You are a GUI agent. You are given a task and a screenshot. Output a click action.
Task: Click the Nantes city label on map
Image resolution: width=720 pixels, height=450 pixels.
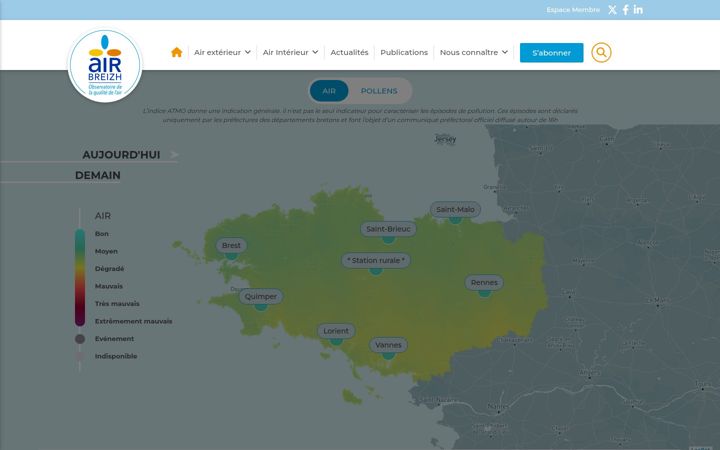[498, 406]
